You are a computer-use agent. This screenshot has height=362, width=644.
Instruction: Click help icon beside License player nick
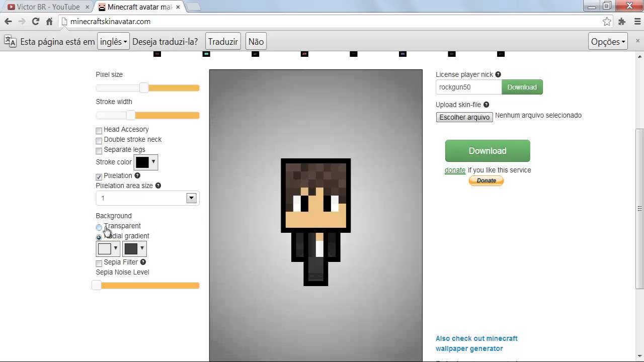point(498,74)
